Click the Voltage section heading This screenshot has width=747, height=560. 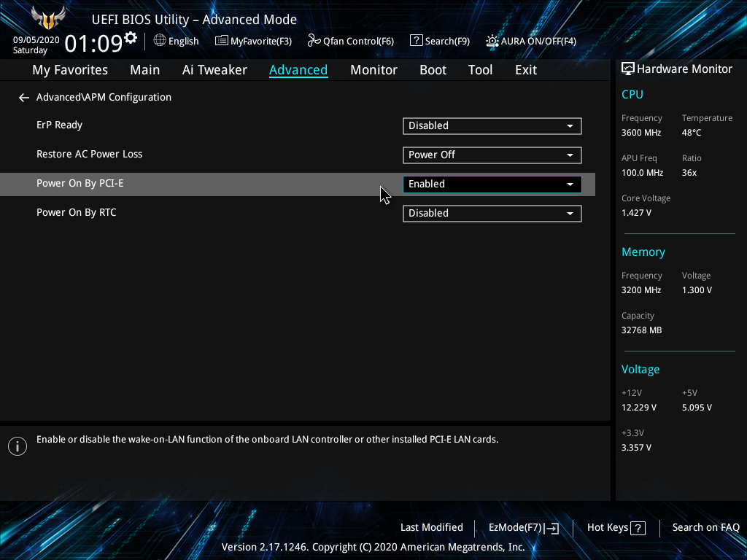[x=640, y=370]
